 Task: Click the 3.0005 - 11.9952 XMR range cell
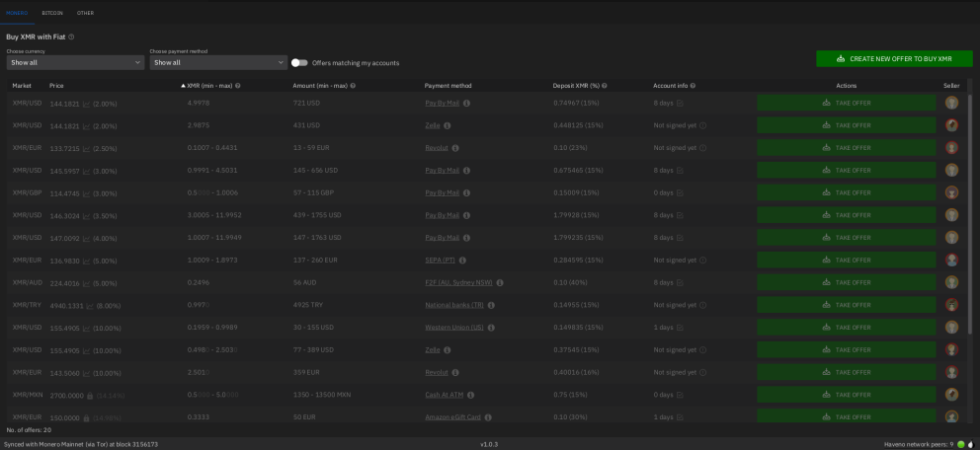pyautogui.click(x=214, y=215)
